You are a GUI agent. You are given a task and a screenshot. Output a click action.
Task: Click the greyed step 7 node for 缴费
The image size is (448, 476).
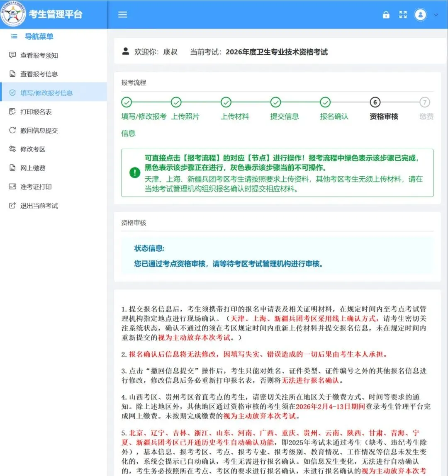425,102
